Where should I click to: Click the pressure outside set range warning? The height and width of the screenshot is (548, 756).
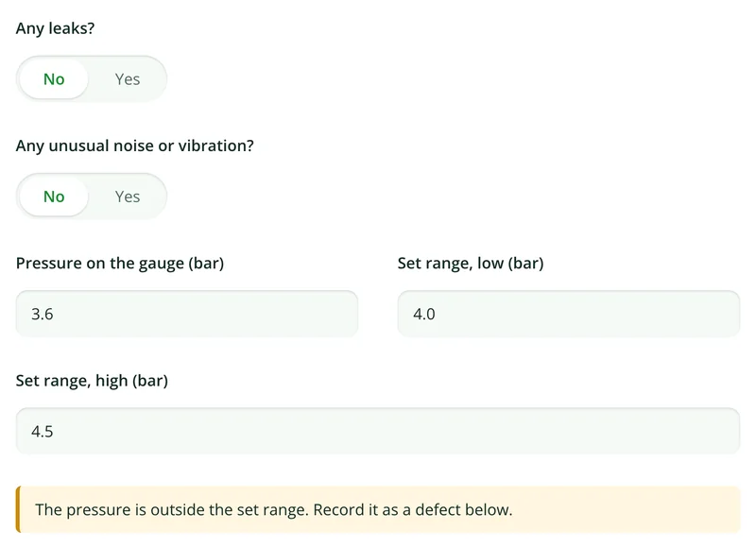coord(378,510)
